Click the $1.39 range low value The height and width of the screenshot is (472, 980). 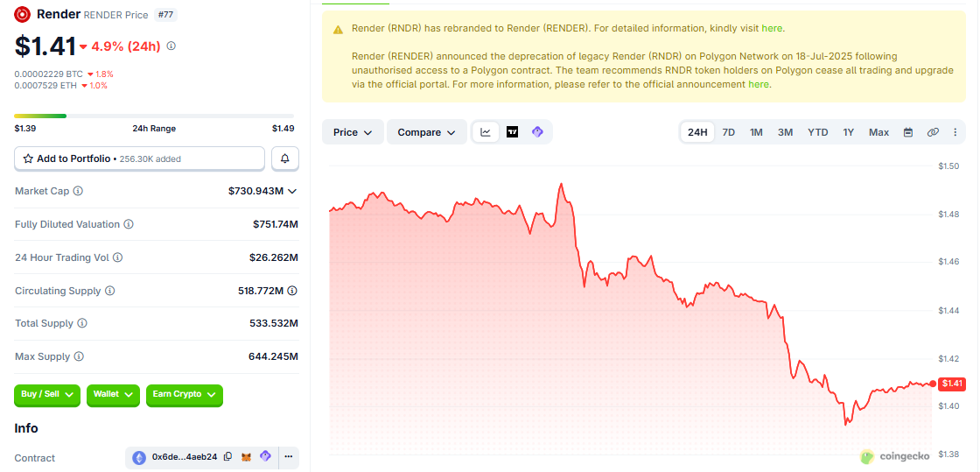[x=24, y=128]
